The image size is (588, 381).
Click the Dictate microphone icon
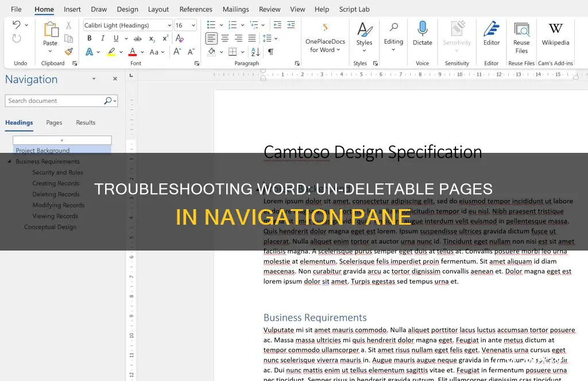click(x=423, y=29)
